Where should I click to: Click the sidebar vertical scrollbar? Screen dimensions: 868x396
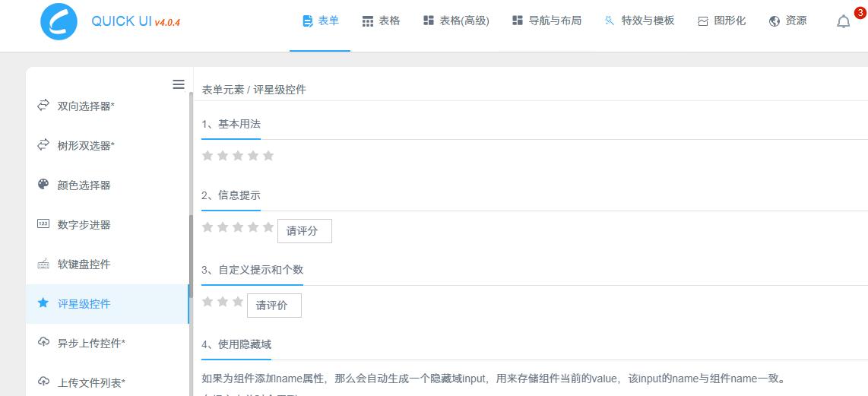[191, 258]
